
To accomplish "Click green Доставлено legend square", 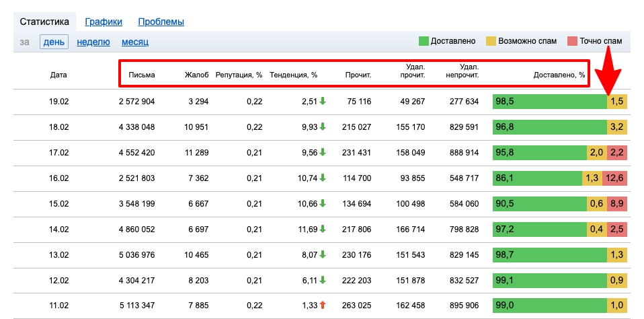I will [424, 41].
